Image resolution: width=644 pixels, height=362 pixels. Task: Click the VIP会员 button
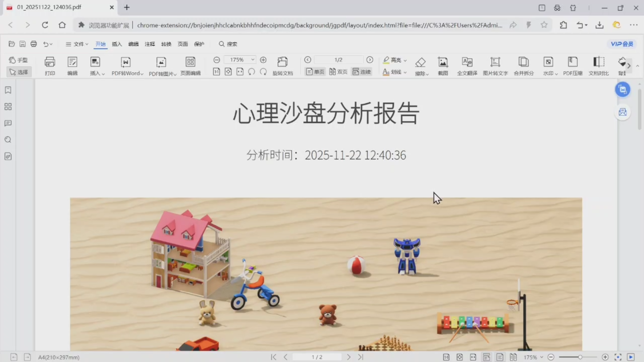[622, 44]
